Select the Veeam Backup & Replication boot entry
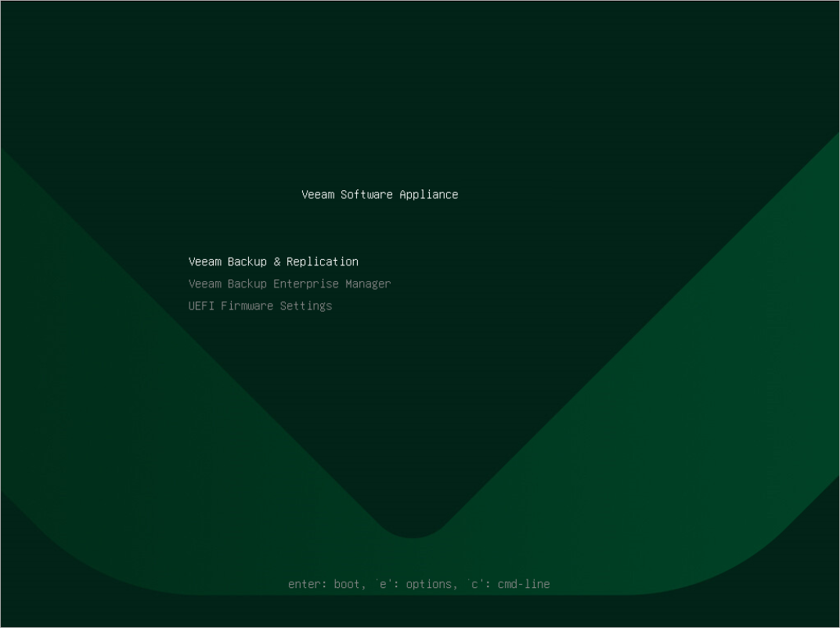 point(273,262)
